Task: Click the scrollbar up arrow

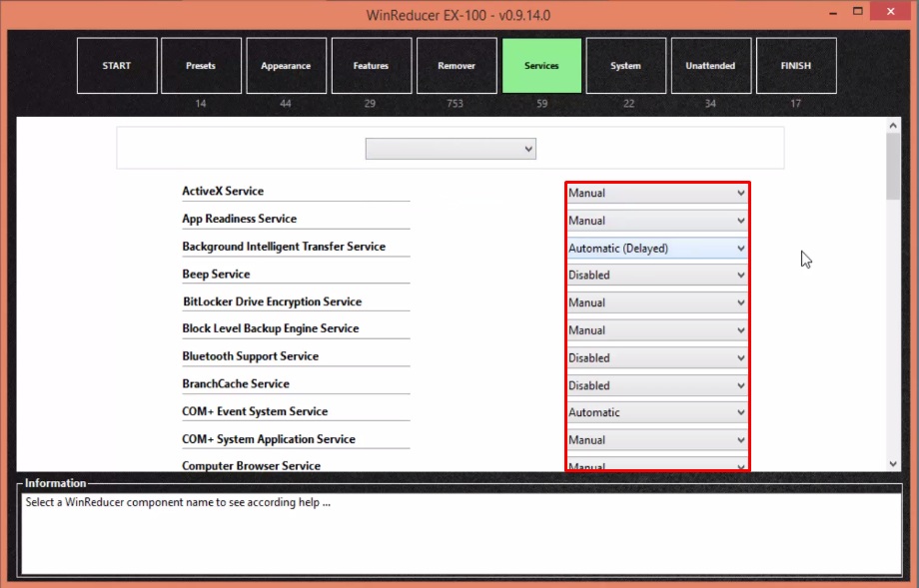Action: click(893, 126)
